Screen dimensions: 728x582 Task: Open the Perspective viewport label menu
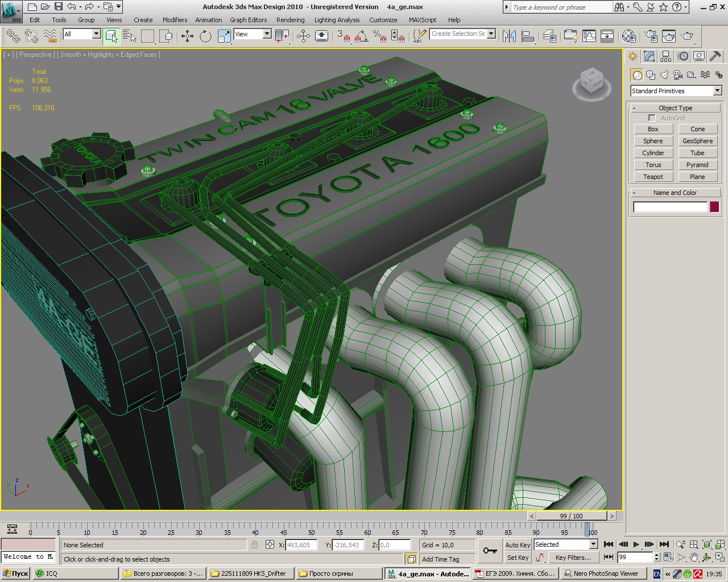coord(35,55)
